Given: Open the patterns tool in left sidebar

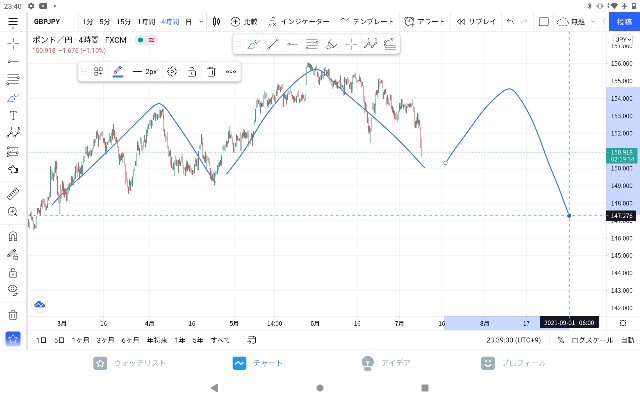Looking at the screenshot, I should tap(13, 133).
